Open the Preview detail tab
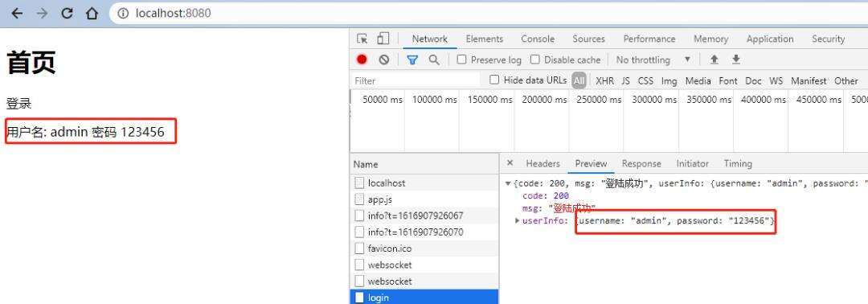Viewport: 868px width, 304px height. [x=591, y=163]
